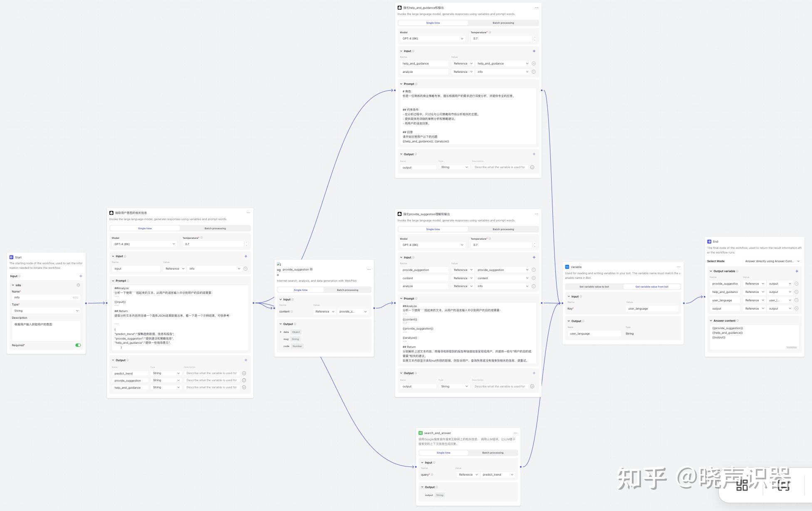Remove the info parameter in Start node

pos(78,285)
